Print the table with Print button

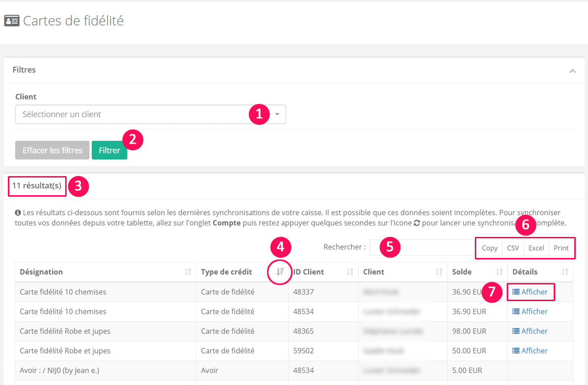tap(561, 248)
